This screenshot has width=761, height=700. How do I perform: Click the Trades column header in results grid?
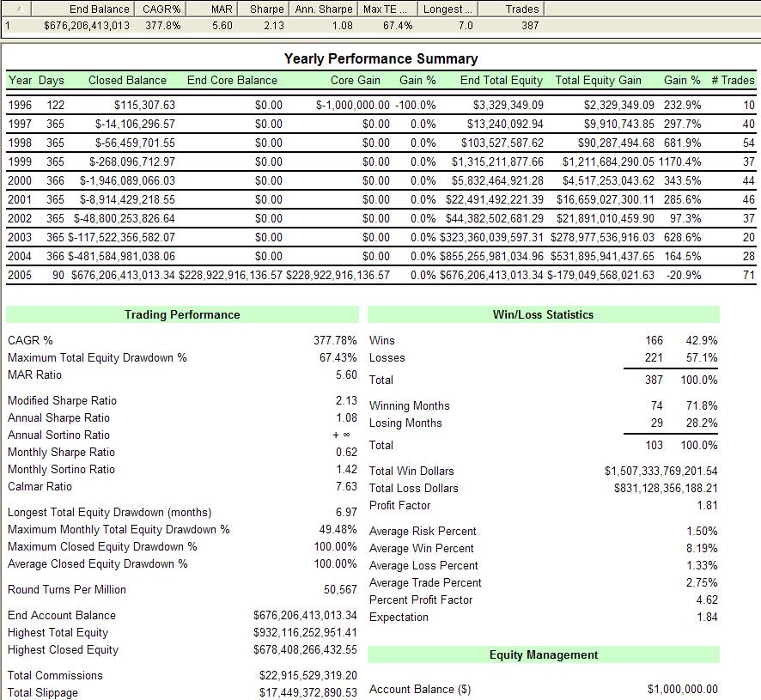click(x=522, y=9)
